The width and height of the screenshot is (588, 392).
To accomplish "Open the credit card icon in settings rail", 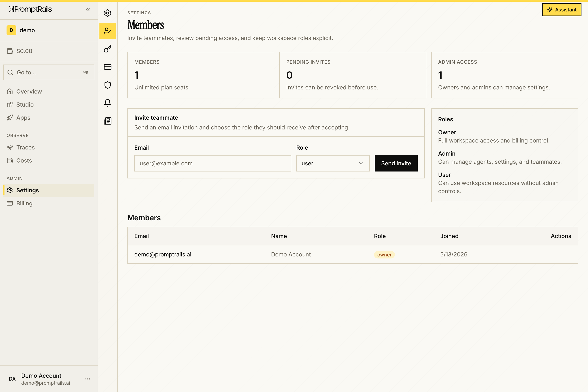I will point(108,67).
